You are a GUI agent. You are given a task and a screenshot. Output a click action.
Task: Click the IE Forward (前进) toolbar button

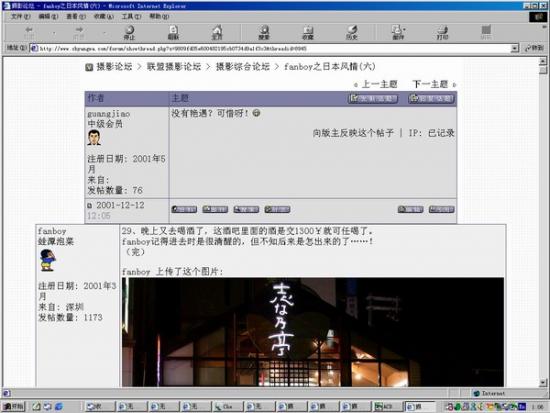coord(79,32)
